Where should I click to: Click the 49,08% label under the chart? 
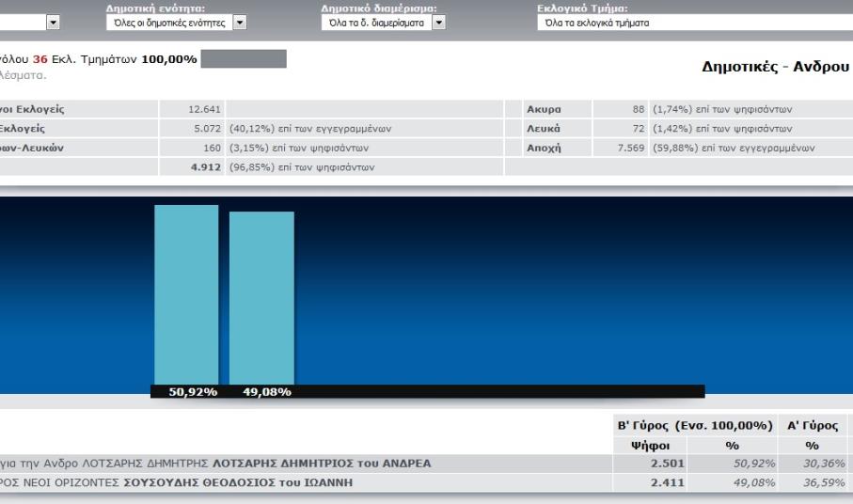pyautogui.click(x=266, y=393)
